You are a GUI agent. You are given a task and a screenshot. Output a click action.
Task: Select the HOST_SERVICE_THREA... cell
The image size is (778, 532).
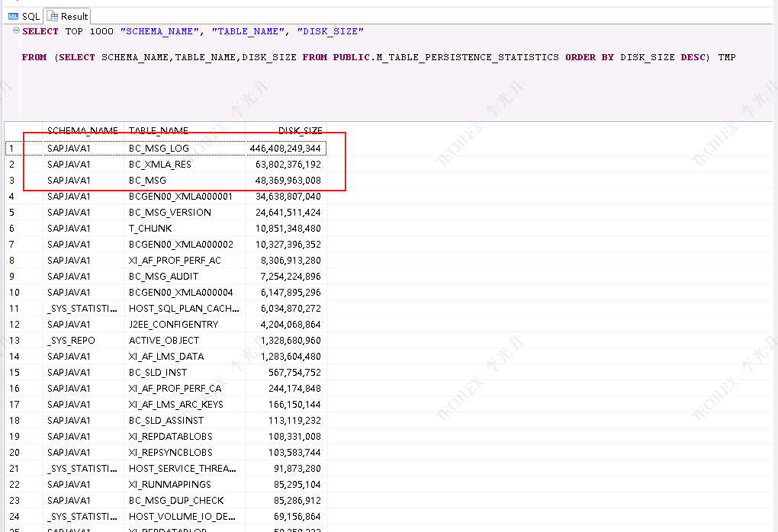coord(185,469)
